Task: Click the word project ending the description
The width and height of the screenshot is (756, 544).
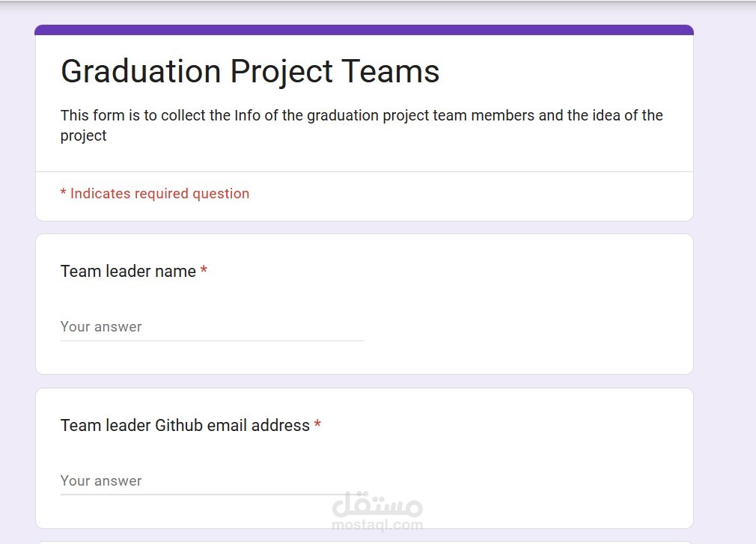Action: [83, 136]
